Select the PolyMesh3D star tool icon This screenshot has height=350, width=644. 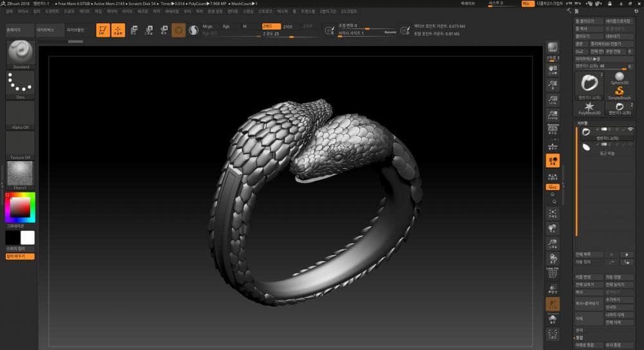coord(589,108)
